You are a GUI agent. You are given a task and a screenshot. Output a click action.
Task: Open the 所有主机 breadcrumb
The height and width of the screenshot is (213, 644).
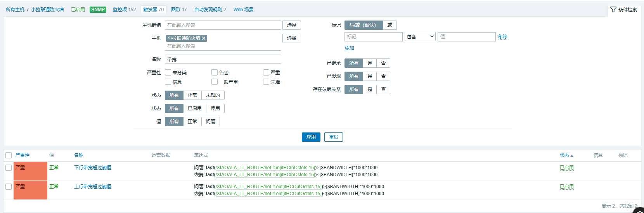click(x=15, y=10)
